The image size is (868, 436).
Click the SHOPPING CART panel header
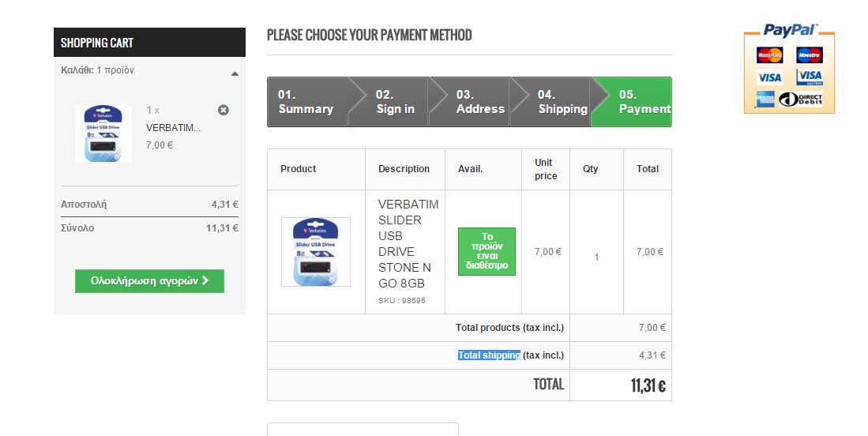pyautogui.click(x=149, y=43)
